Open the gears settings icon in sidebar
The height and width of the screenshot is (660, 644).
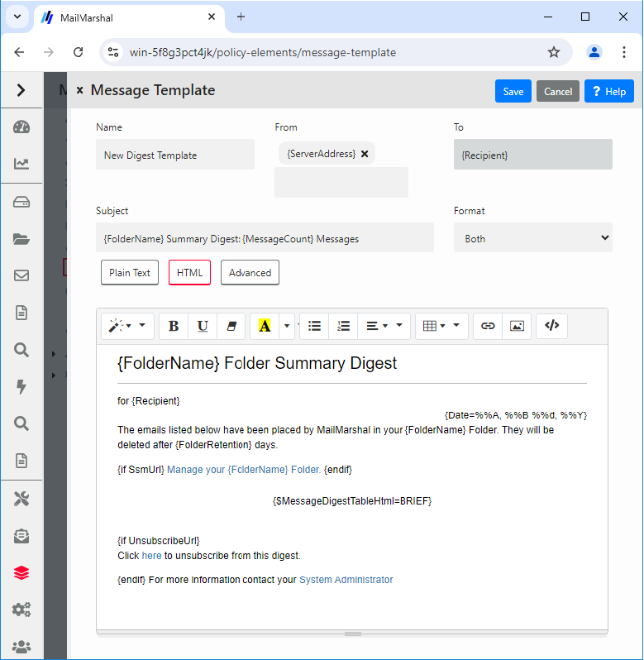tap(21, 610)
